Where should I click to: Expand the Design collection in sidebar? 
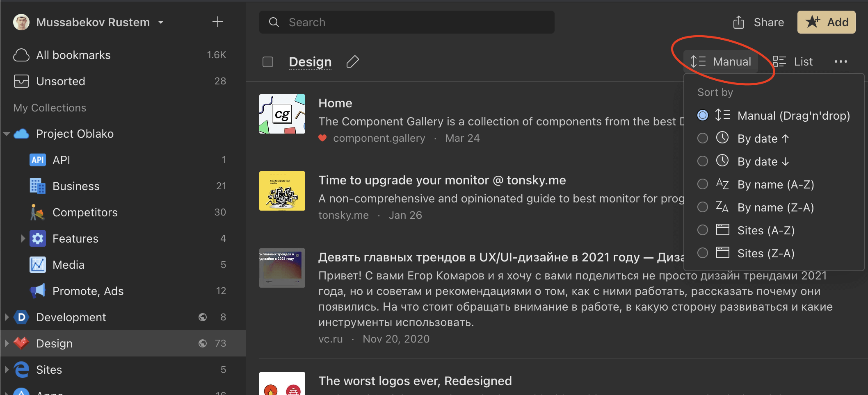[7, 343]
